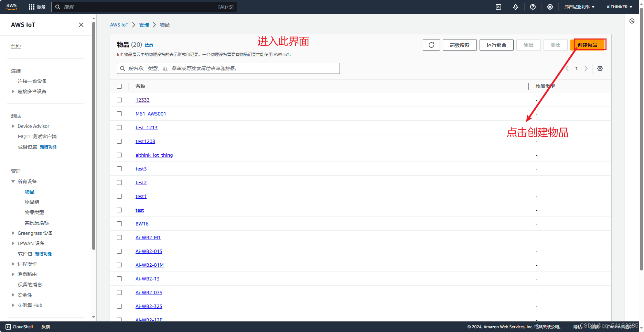Click the Create thing button
644x332 pixels.
click(x=587, y=45)
